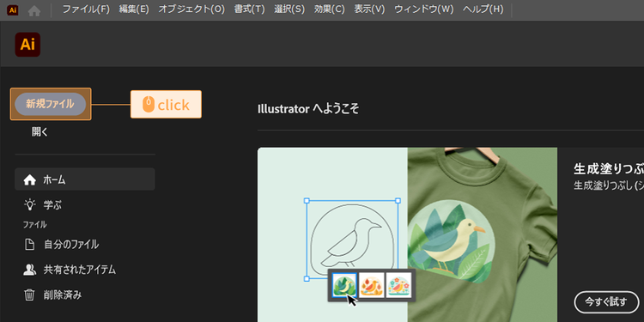Click the ファイル section label in sidebar
Image resolution: width=644 pixels, height=322 pixels.
click(x=35, y=225)
